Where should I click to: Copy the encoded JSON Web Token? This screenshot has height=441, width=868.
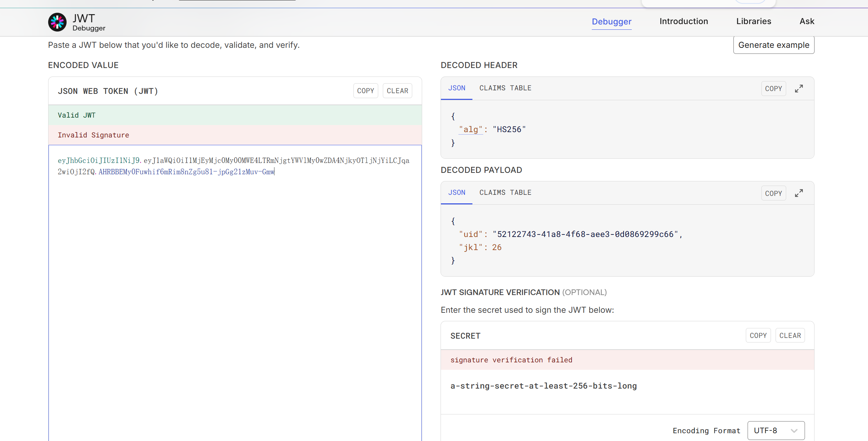[x=365, y=91]
